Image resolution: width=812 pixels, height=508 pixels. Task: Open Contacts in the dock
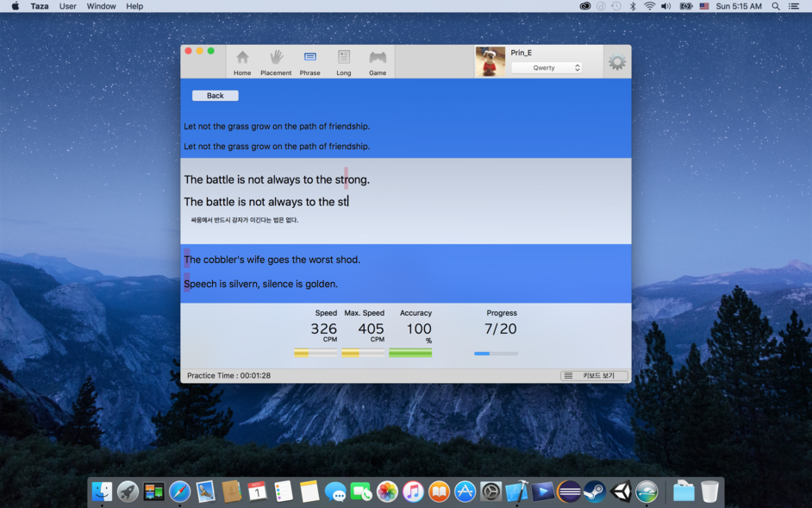coord(232,492)
